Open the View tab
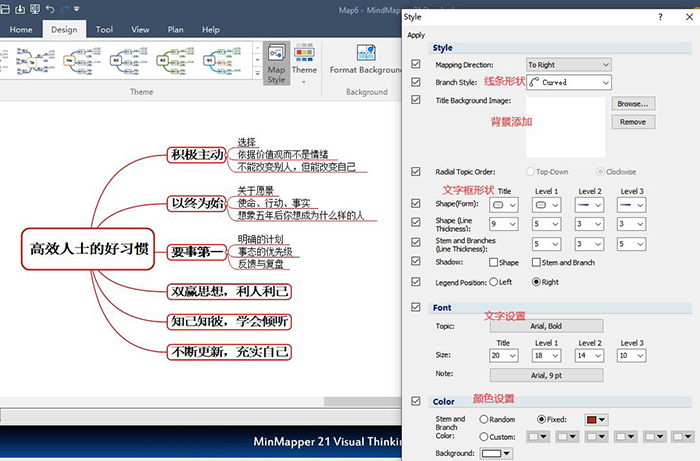This screenshot has height=461, width=700. coord(140,29)
